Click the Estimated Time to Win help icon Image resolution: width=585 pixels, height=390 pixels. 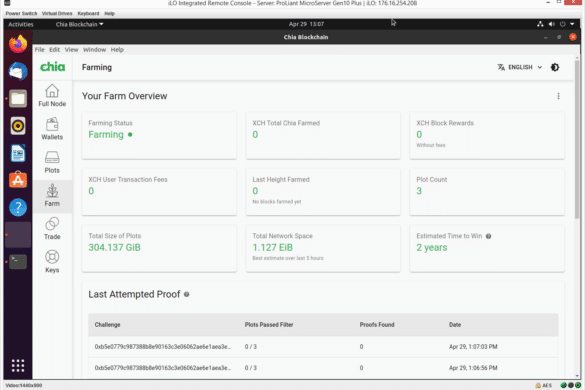point(488,236)
